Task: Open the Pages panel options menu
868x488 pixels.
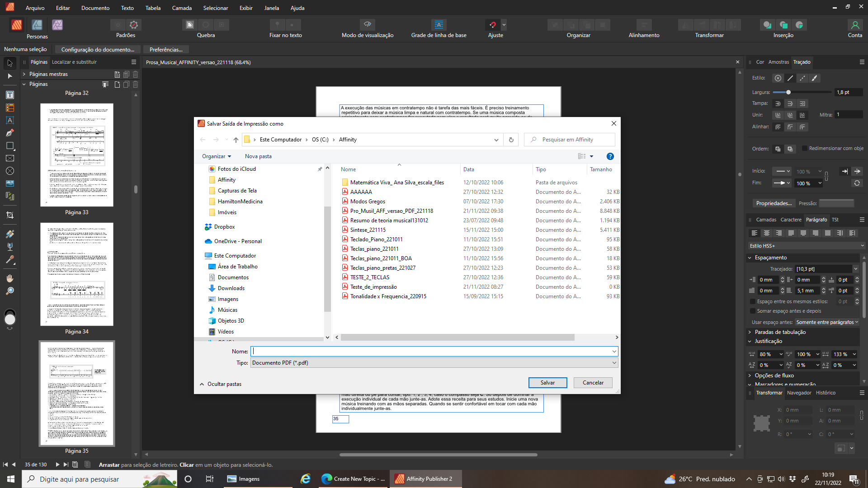Action: coord(134,62)
